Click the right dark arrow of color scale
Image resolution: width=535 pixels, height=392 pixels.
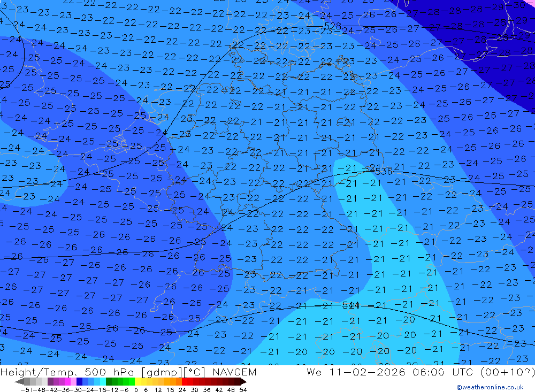(243, 381)
